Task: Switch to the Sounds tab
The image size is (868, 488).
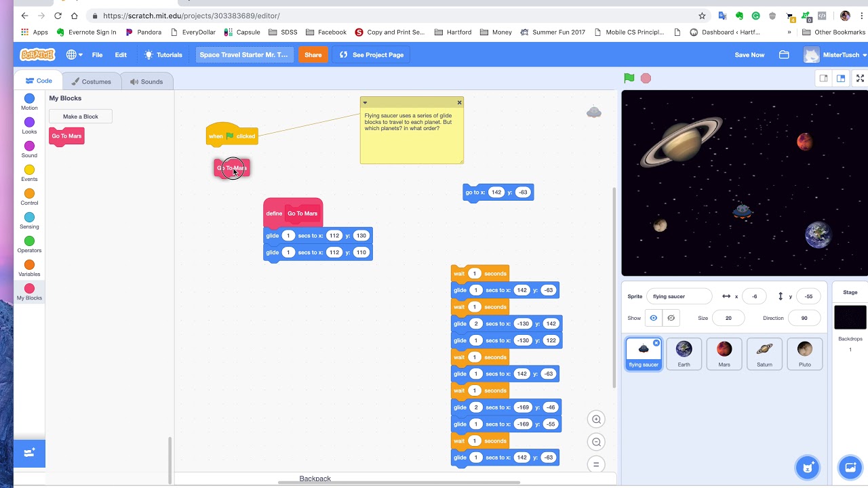Action: (x=146, y=81)
